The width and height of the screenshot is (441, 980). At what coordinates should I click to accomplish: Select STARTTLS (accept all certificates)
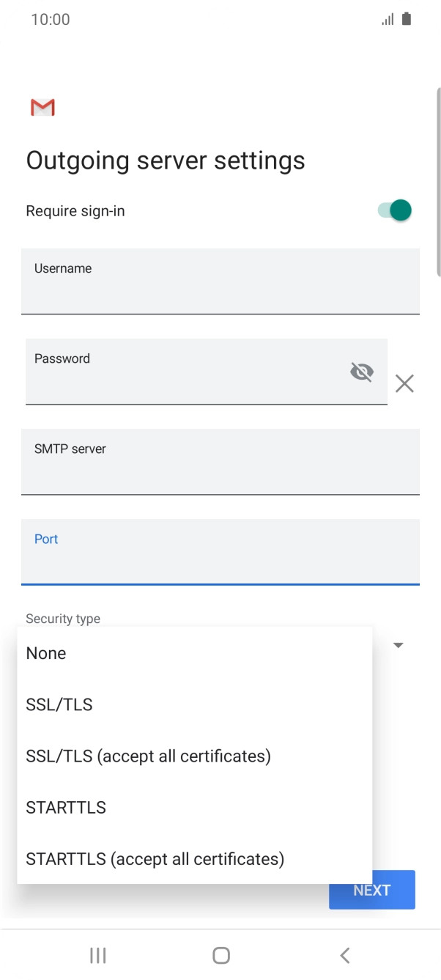[155, 858]
